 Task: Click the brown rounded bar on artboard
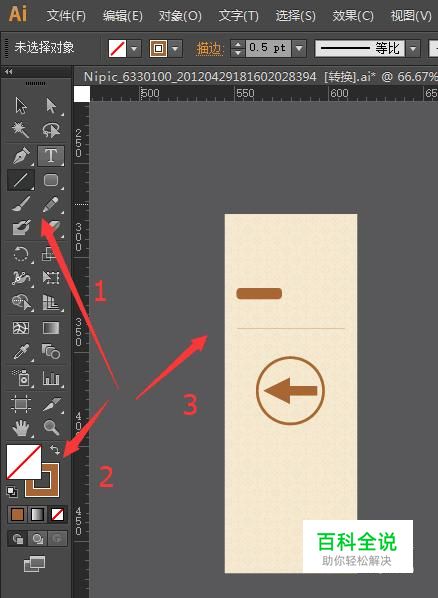[259, 293]
